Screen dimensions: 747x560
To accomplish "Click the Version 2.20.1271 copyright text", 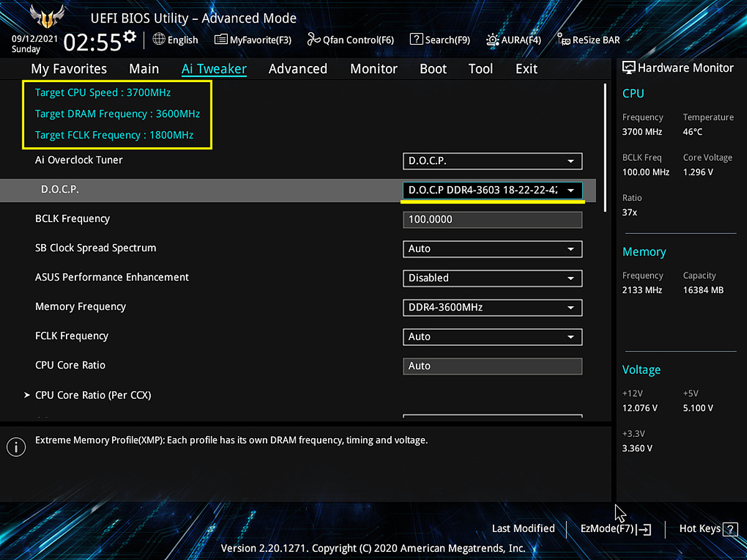I will (374, 548).
